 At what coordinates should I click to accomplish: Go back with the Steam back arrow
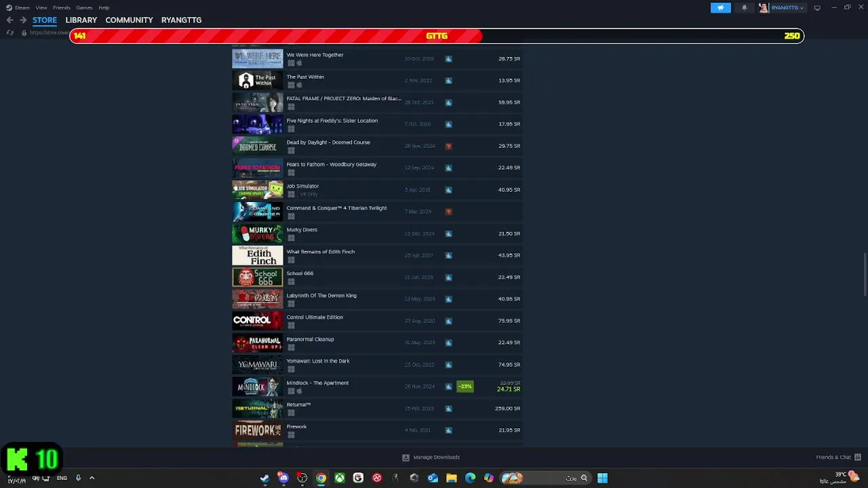coord(9,20)
